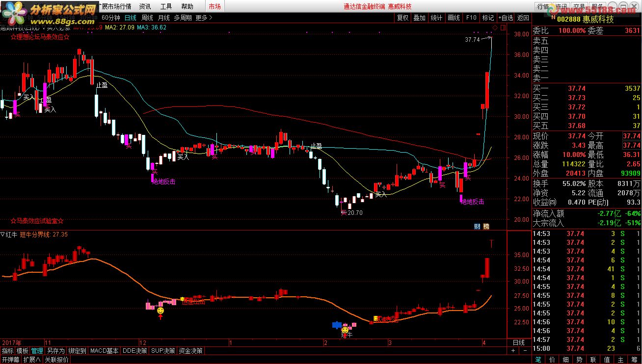The width and height of the screenshot is (642, 364).
Task: Open the 榜 ranking icon
Action: 486,226
